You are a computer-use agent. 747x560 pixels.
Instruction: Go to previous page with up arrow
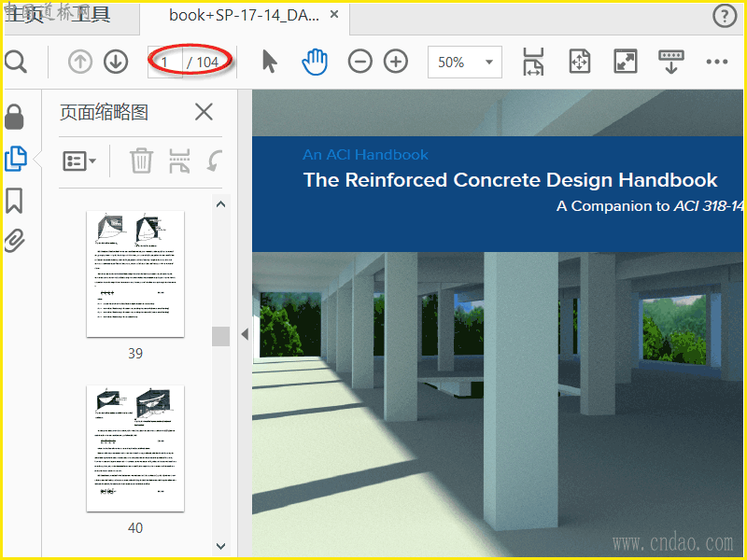[81, 62]
